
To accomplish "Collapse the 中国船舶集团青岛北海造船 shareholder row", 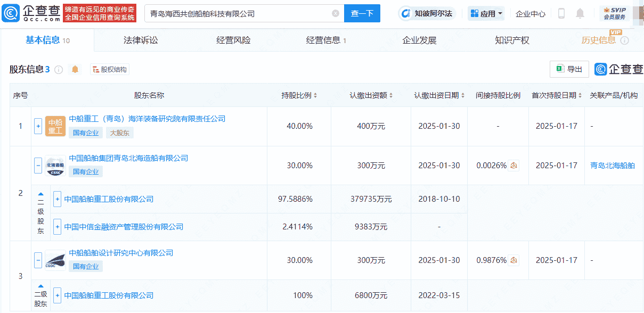I will [x=38, y=166].
